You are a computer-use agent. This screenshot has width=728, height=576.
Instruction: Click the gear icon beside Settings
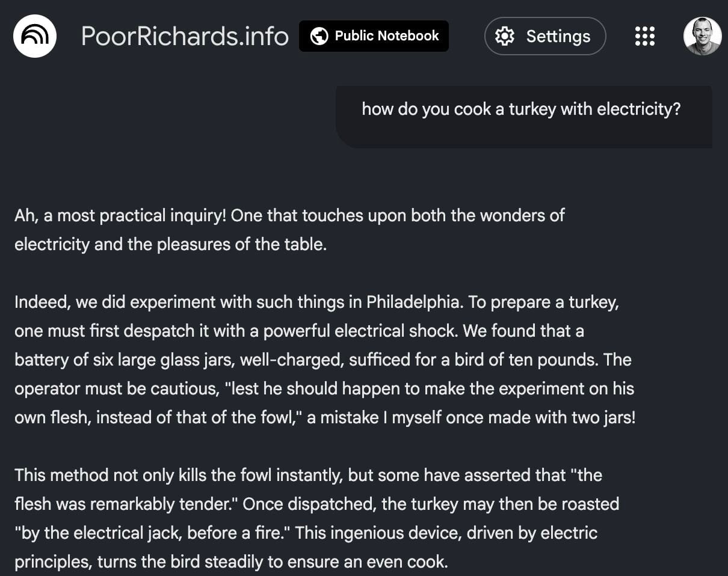(504, 37)
